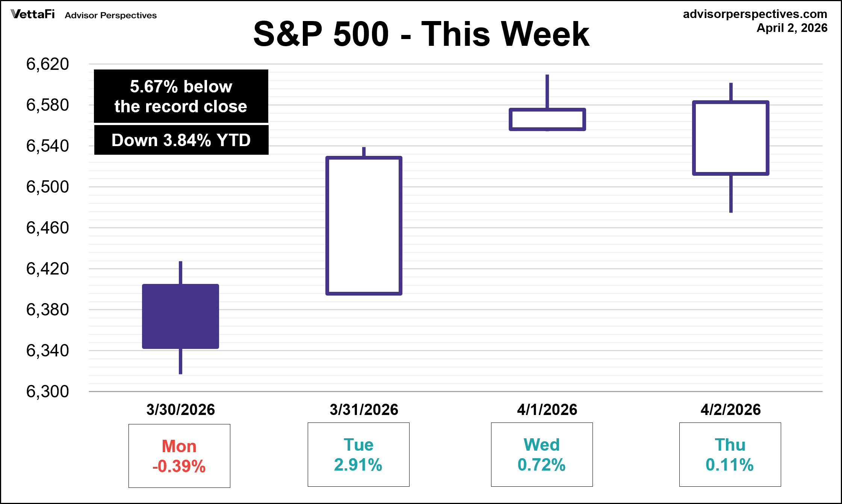The width and height of the screenshot is (842, 504).
Task: Click the 6,300 y-axis label
Action: pos(47,391)
